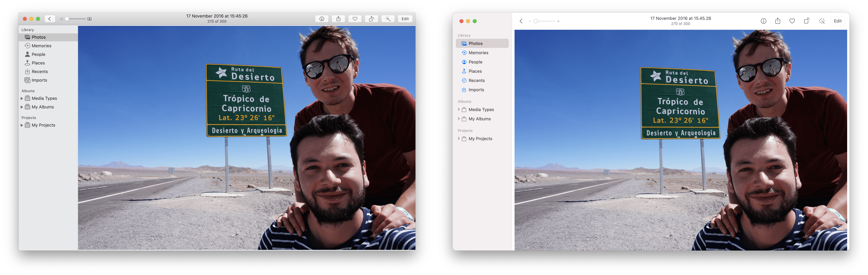Image resolution: width=868 pixels, height=275 pixels.
Task: Select Recents in the left window's sidebar
Action: (48, 72)
